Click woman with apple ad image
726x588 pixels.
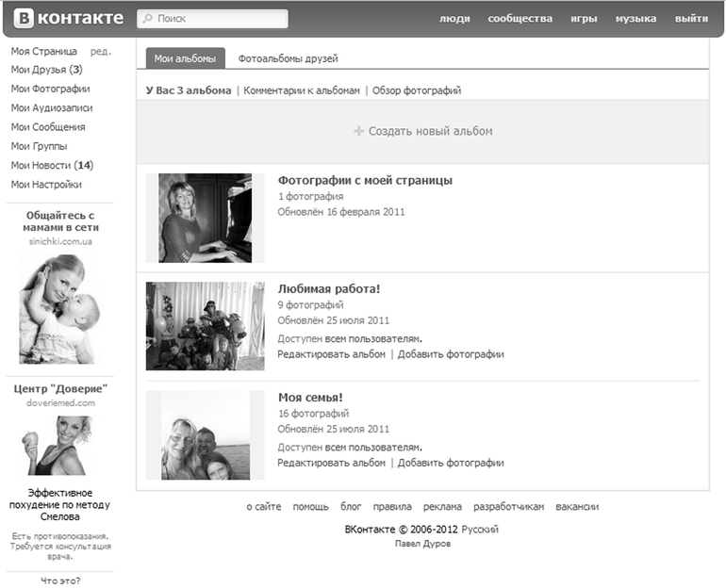pyautogui.click(x=57, y=446)
